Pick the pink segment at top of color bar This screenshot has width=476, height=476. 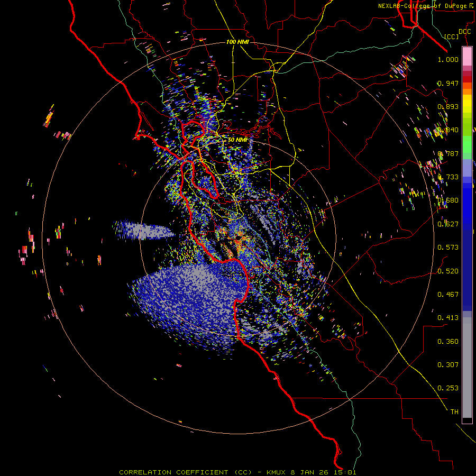click(467, 57)
